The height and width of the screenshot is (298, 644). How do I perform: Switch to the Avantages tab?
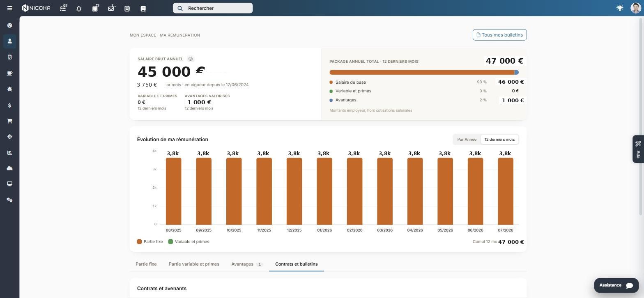247,264
